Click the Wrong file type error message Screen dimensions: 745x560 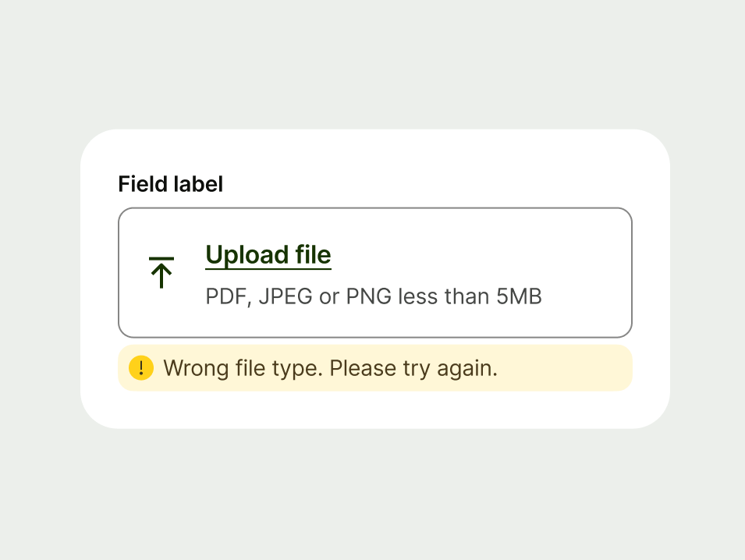pyautogui.click(x=331, y=367)
